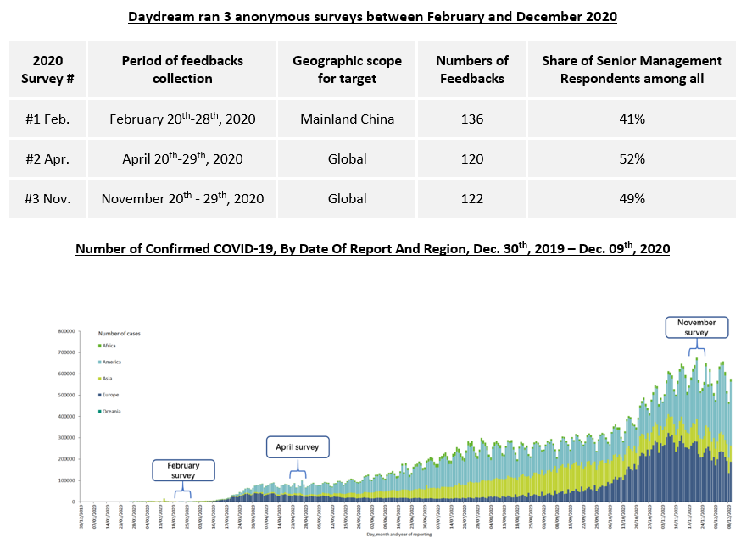Click the '41%' senior management share
Screen dimensions: 752x560
point(632,119)
